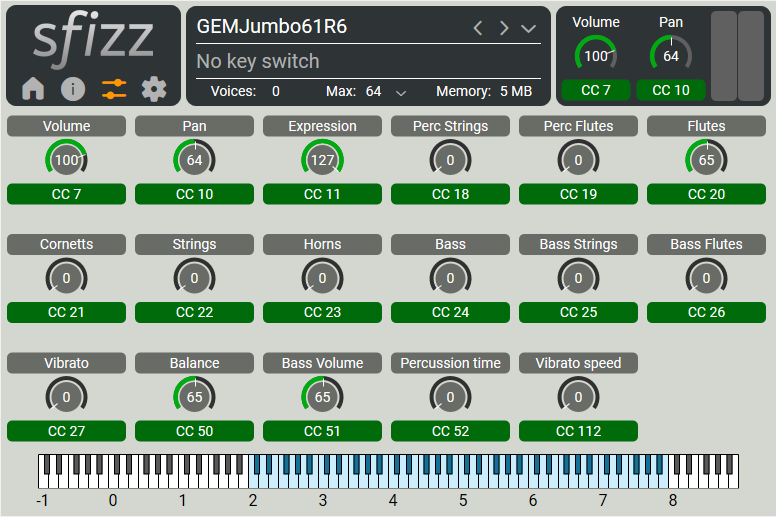Click the Balance knob CC 50
This screenshot has width=776, height=517.
pos(194,397)
